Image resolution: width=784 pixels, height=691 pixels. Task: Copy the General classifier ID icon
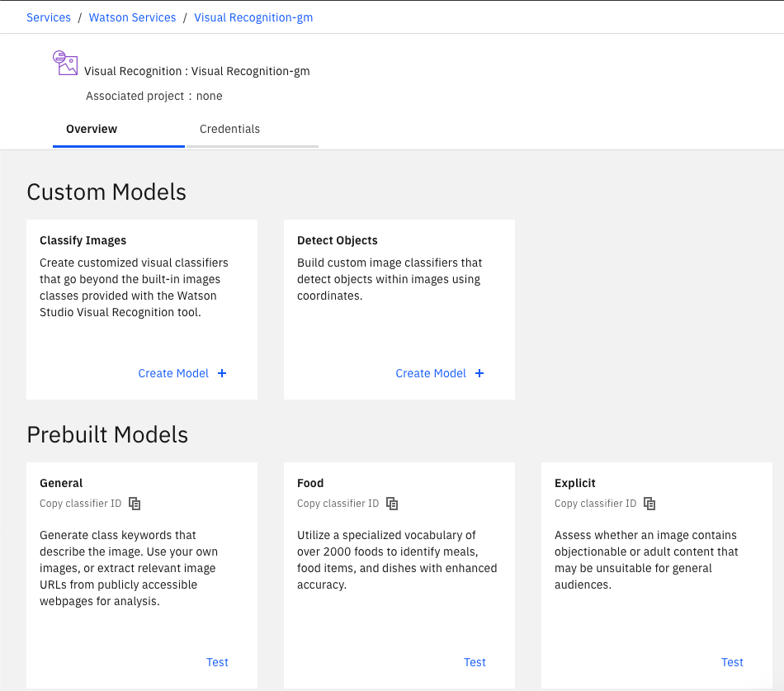pos(135,504)
